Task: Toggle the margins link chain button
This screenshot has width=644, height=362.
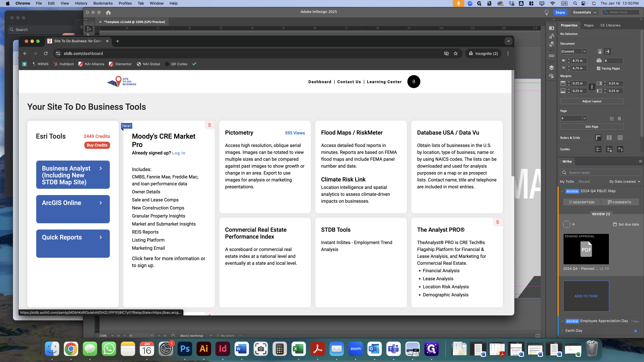Action: click(592, 87)
